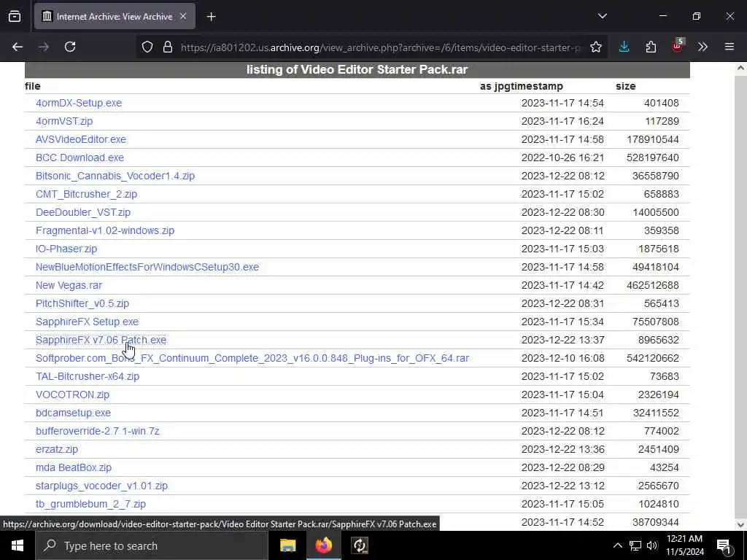
Task: Go back to previous page
Action: coord(18,47)
